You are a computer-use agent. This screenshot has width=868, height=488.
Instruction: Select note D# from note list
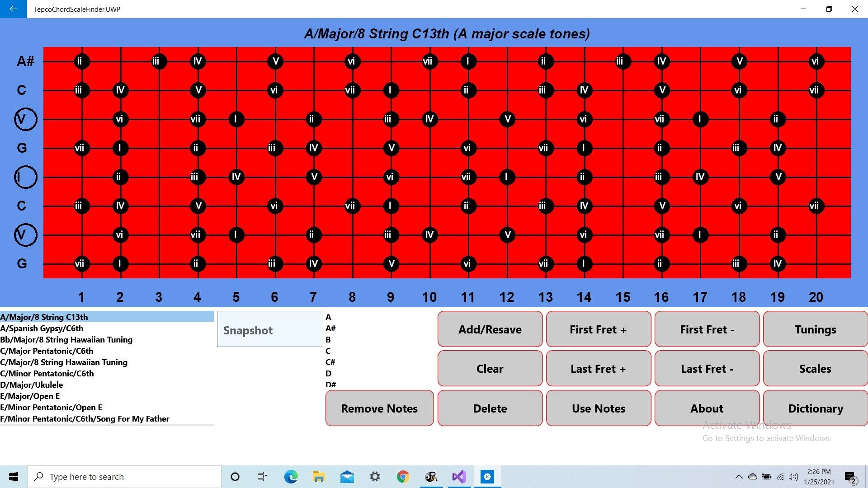(x=331, y=385)
